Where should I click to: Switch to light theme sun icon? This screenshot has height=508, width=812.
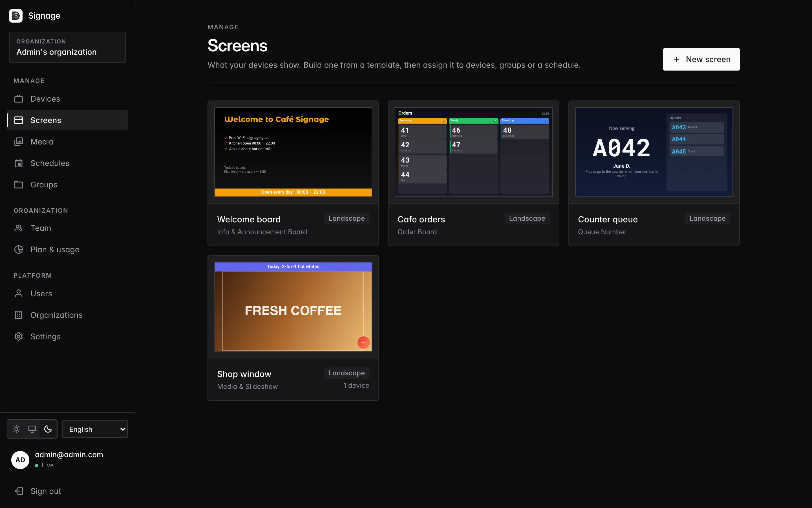[16, 429]
